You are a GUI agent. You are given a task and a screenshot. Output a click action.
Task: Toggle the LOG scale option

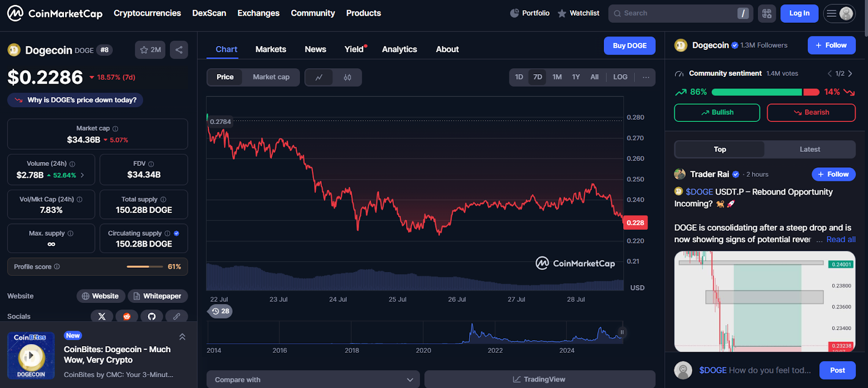point(621,77)
